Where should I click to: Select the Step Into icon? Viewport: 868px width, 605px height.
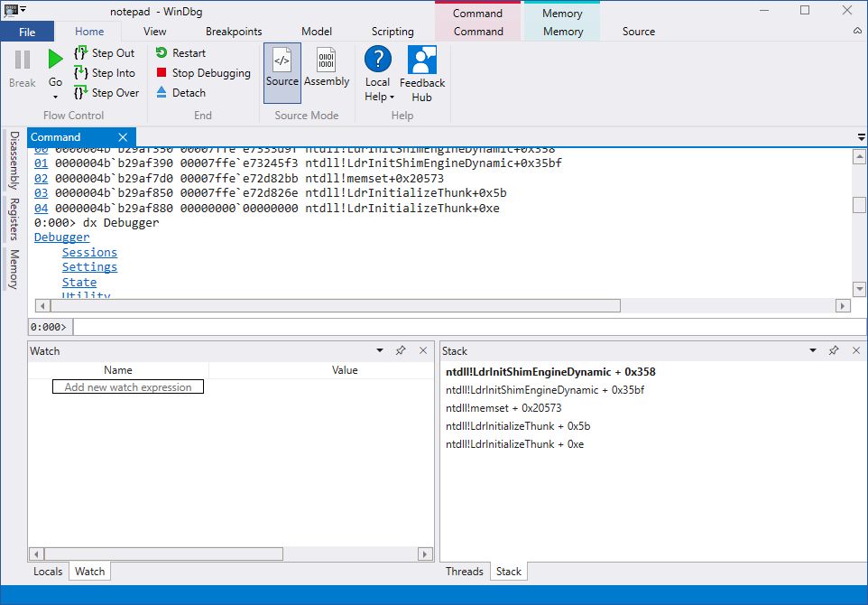[82, 73]
